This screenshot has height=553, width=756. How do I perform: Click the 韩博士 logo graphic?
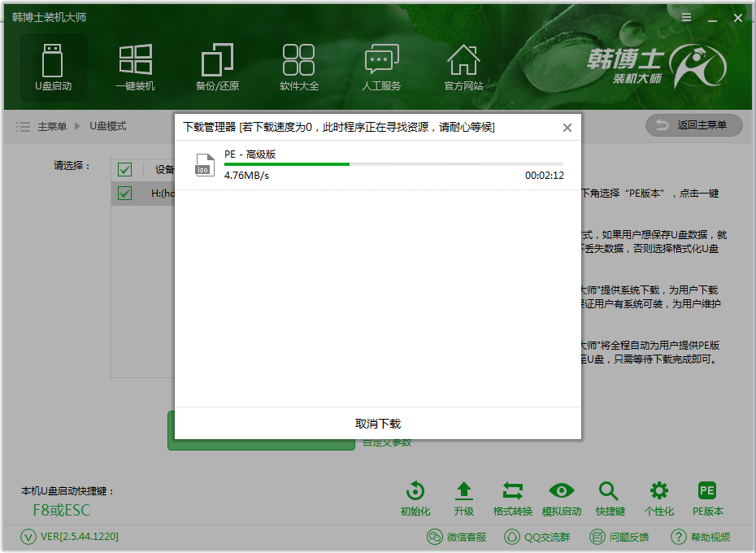point(657,65)
